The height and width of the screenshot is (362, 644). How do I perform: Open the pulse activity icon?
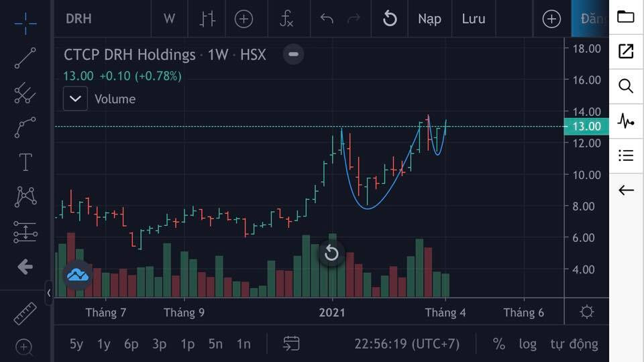point(626,121)
